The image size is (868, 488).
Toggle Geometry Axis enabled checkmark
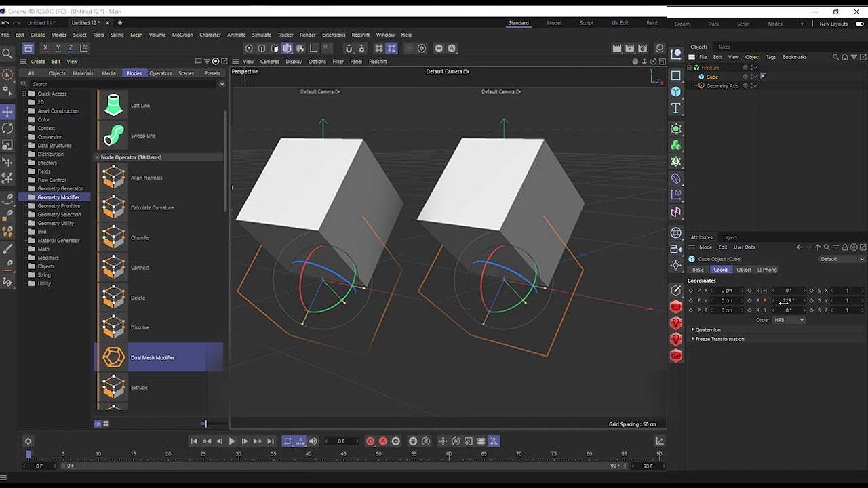[755, 86]
